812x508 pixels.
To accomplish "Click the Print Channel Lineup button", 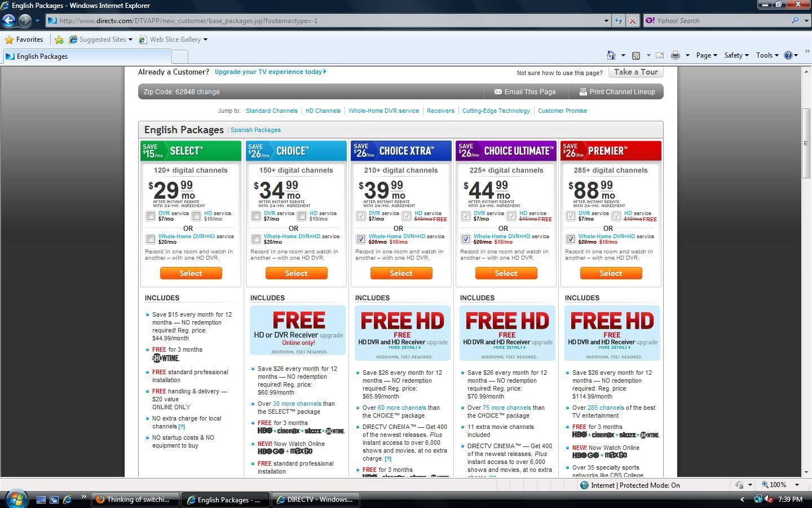I will (616, 91).
